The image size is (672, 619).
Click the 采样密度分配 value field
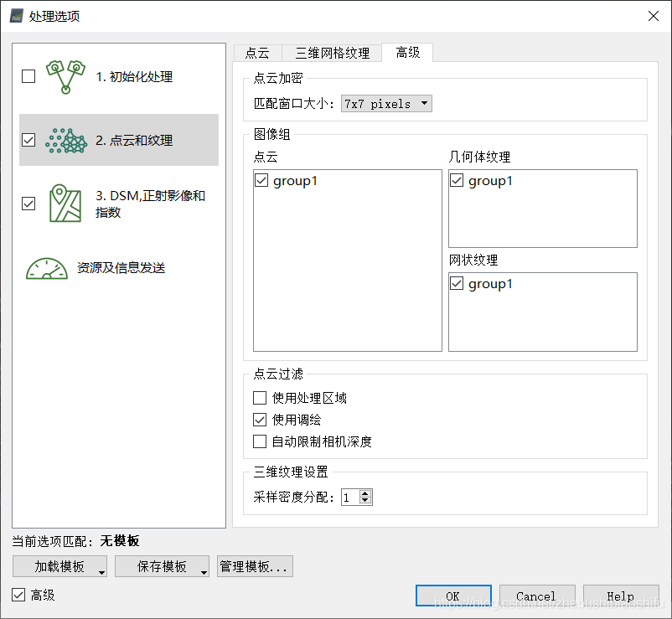click(351, 498)
